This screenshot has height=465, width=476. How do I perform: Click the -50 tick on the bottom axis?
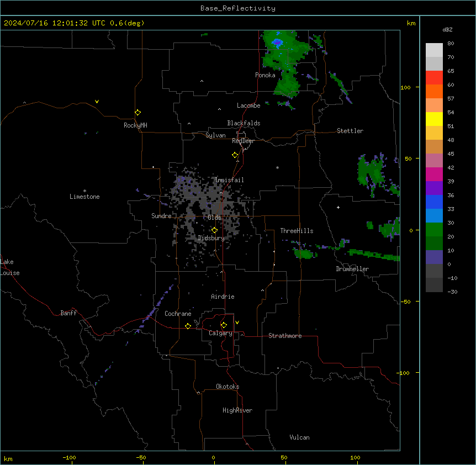click(141, 457)
